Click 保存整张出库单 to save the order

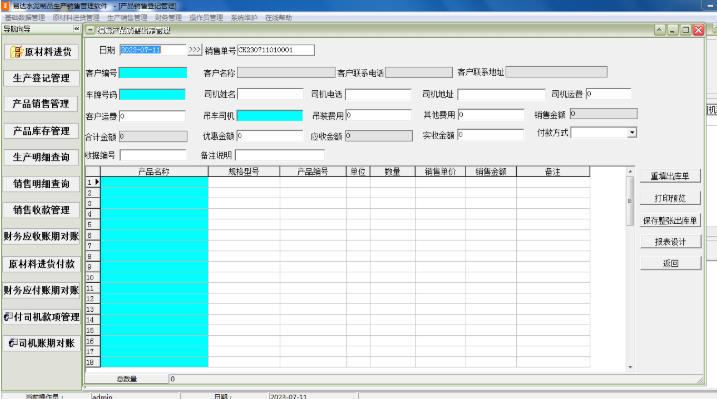[x=670, y=220]
